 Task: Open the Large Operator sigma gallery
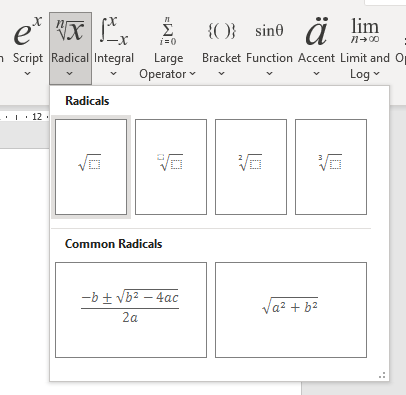point(168,47)
